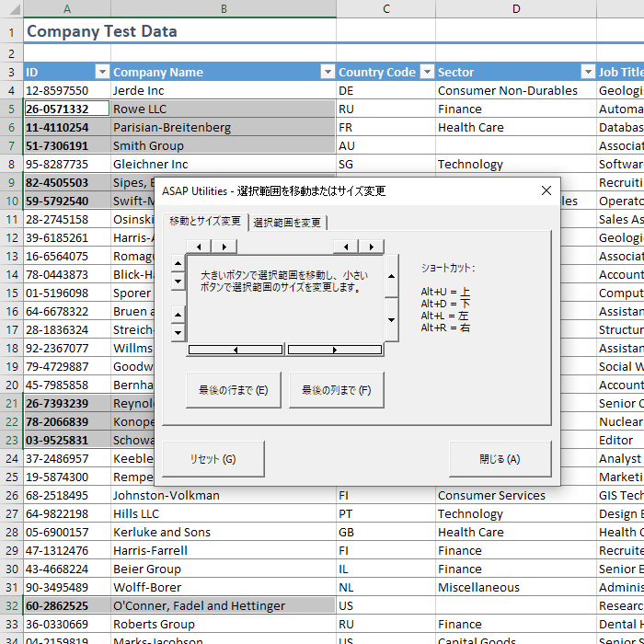The image size is (644, 644).
Task: Select column B header
Action: pyautogui.click(x=224, y=8)
